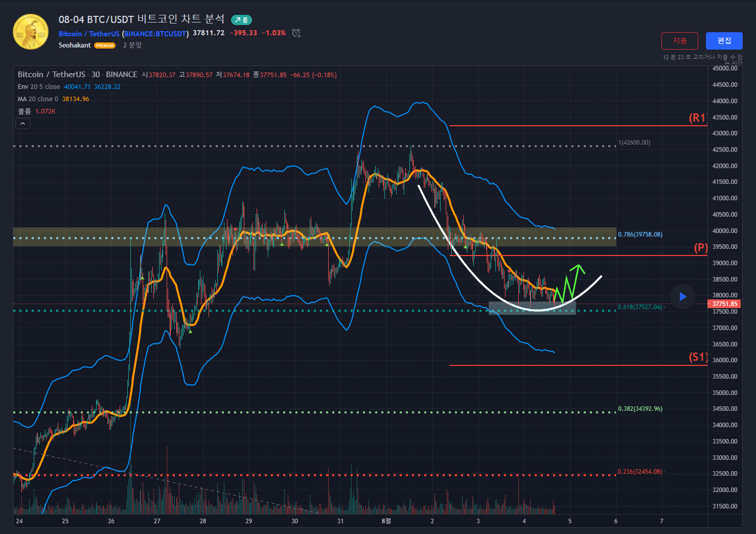756x534 pixels.
Task: Select the MA 20 close indicator legend
Action: coord(38,99)
